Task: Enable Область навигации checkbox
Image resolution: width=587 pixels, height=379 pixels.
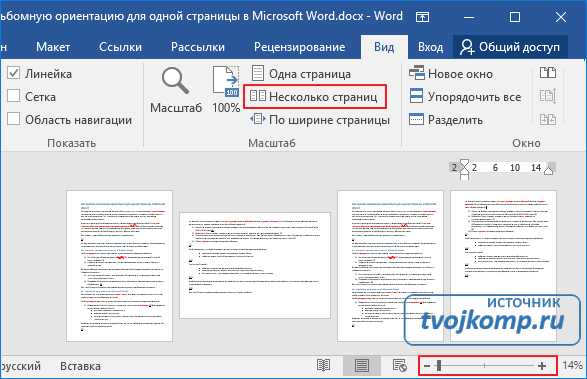Action: [x=14, y=119]
